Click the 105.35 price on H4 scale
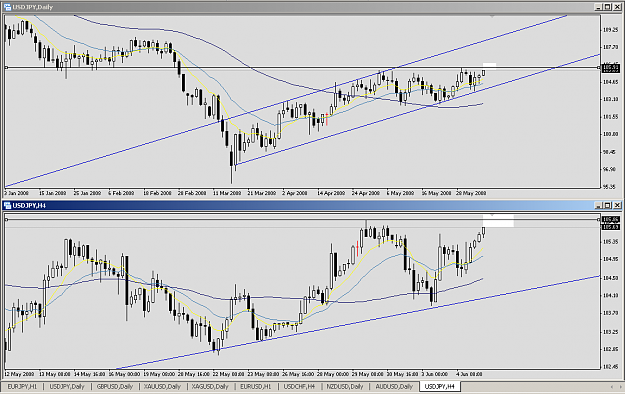 point(610,242)
